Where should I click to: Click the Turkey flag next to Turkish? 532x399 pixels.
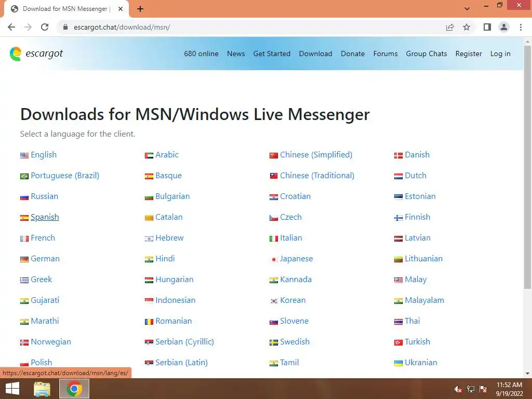pyautogui.click(x=398, y=342)
